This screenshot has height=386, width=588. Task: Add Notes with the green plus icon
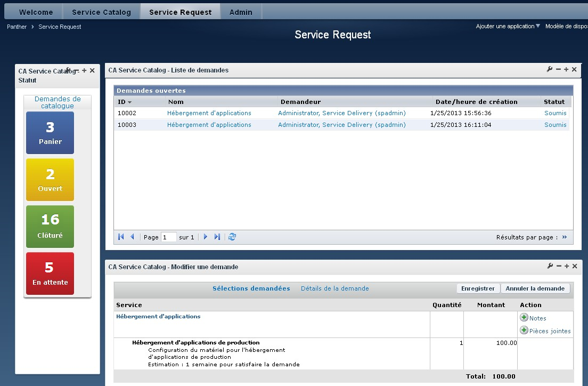tap(524, 317)
